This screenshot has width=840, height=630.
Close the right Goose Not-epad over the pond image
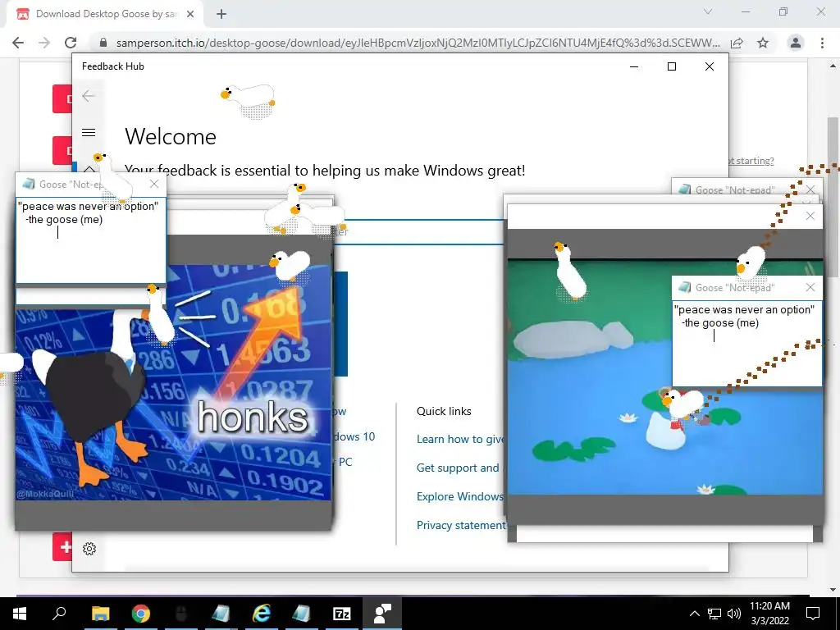coord(810,288)
